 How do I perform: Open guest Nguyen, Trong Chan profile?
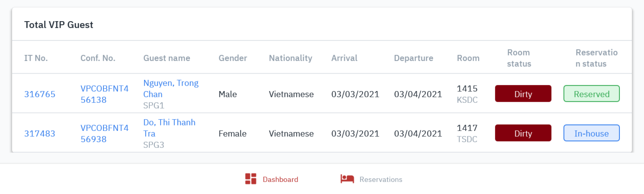(x=171, y=89)
